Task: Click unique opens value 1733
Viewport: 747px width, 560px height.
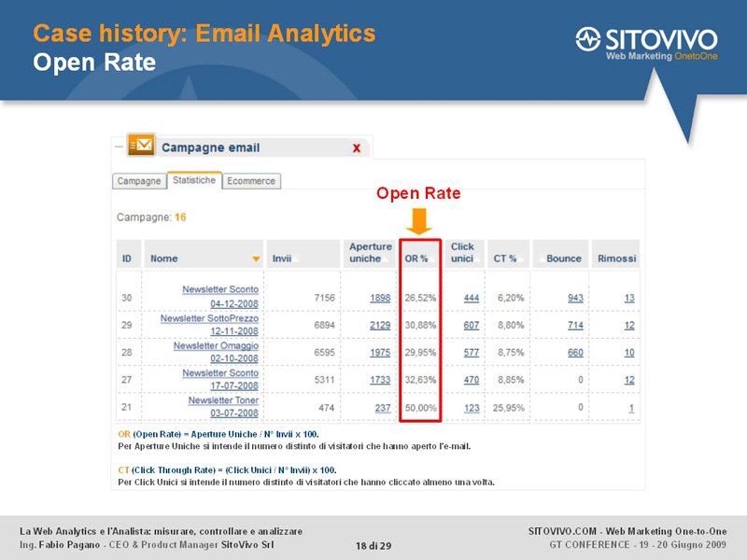Action: coord(380,380)
